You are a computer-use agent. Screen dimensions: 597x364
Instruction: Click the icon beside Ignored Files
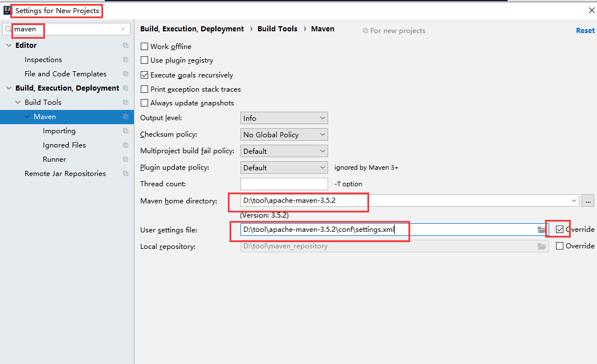coord(126,145)
